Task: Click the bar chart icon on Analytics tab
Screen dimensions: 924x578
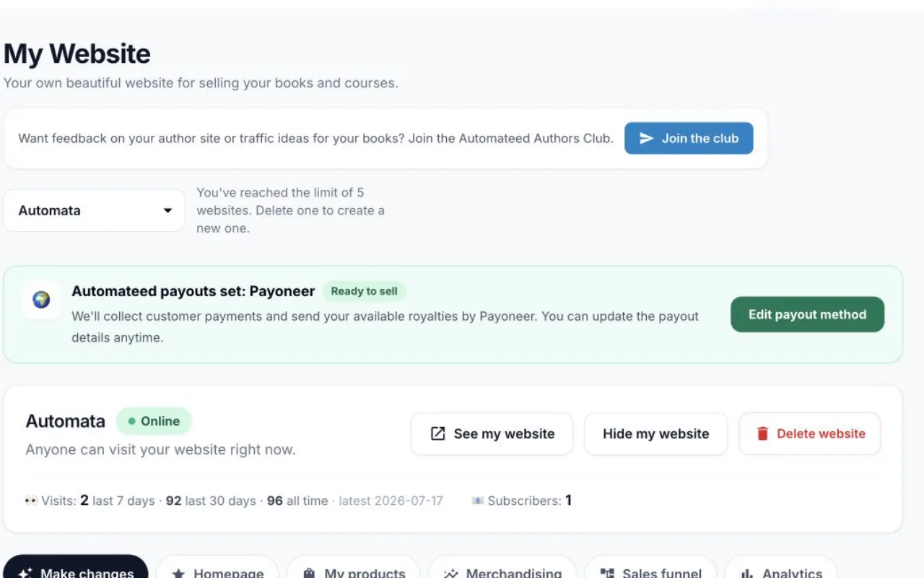Action: pos(747,574)
